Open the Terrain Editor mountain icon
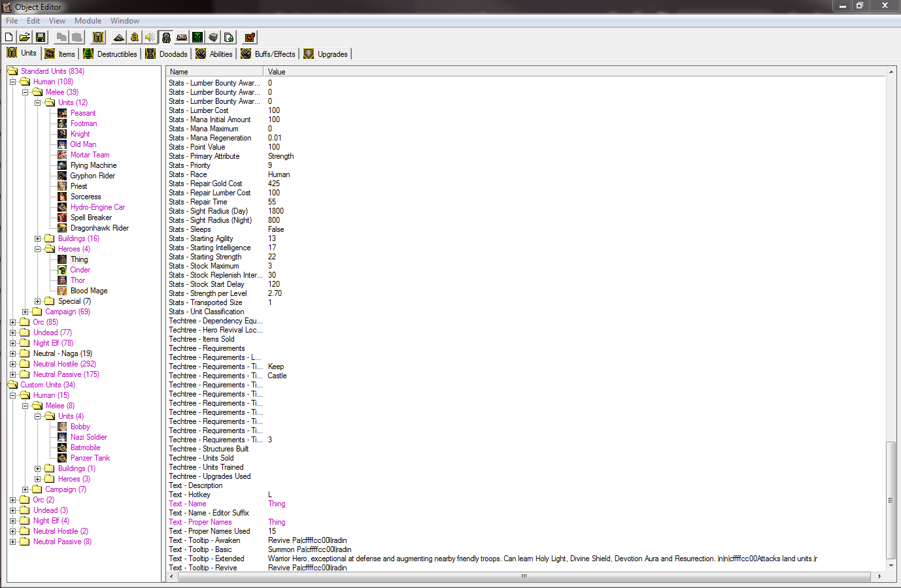The height and width of the screenshot is (588, 901). (119, 37)
